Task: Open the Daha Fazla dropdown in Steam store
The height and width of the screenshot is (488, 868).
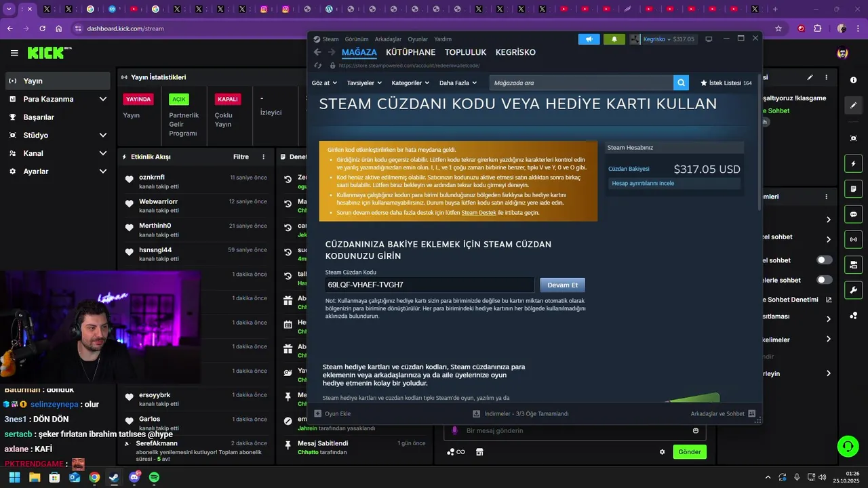Action: point(458,83)
